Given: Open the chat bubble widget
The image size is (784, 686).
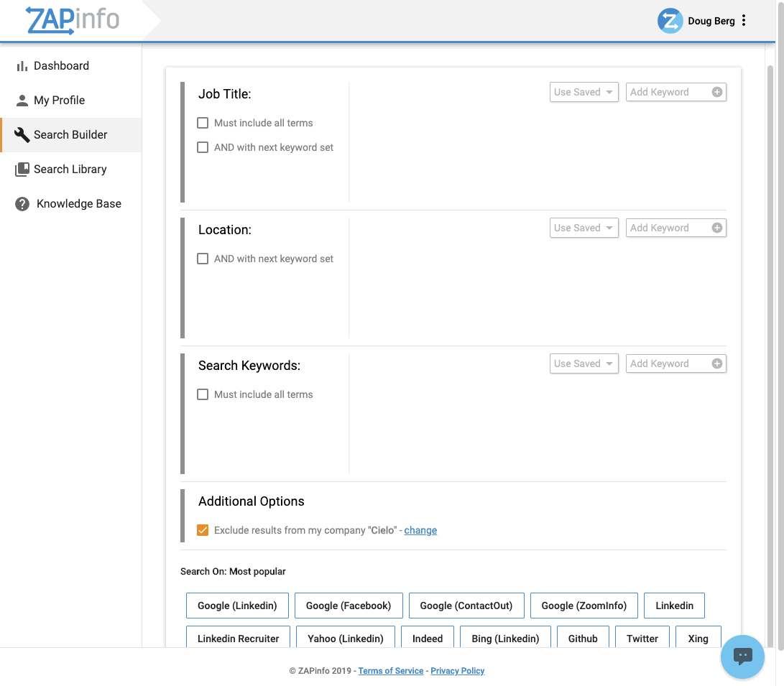Looking at the screenshot, I should click(742, 657).
